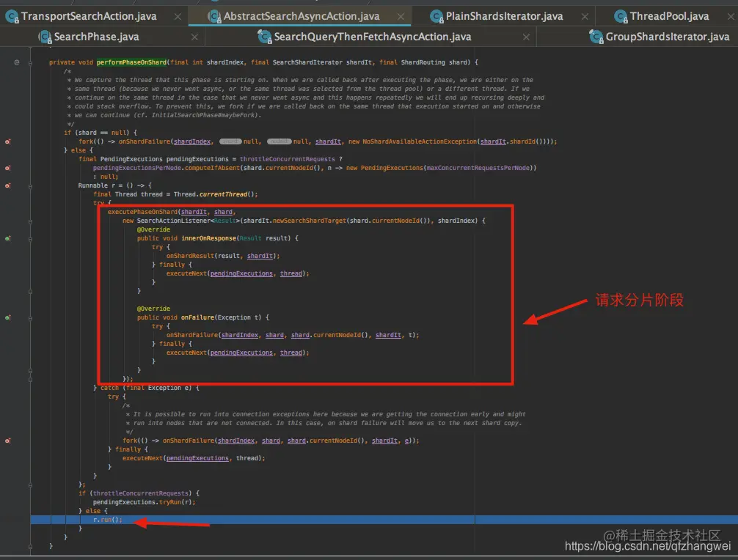Collapse fold marker on SearchActionListener line

pos(31,221)
